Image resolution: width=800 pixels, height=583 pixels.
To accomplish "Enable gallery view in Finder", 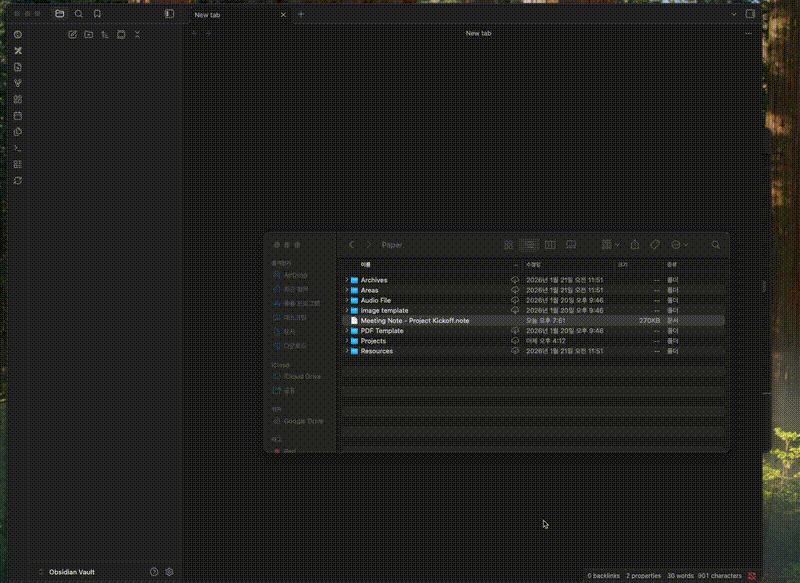I will coord(570,244).
